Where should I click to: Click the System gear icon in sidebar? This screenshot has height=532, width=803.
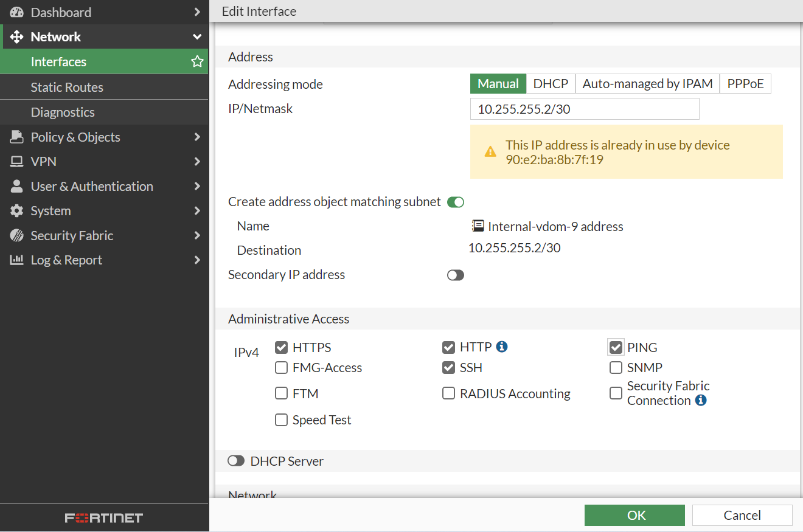16,211
